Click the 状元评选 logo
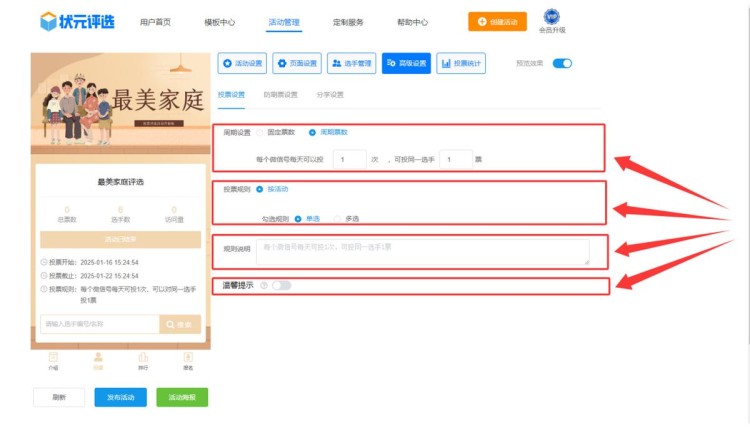This screenshot has height=428, width=750. pos(76,21)
